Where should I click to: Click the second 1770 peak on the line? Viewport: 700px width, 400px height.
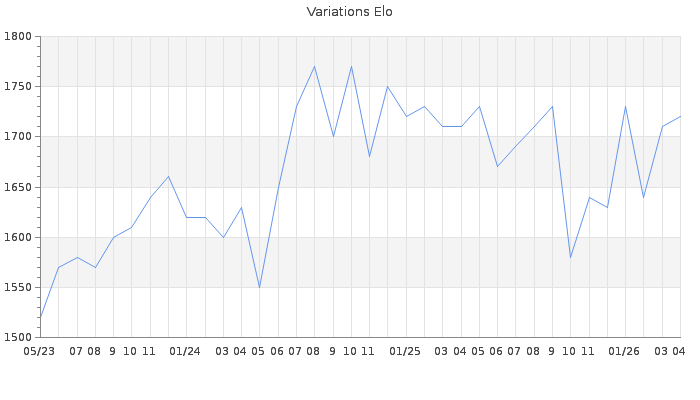tap(351, 67)
